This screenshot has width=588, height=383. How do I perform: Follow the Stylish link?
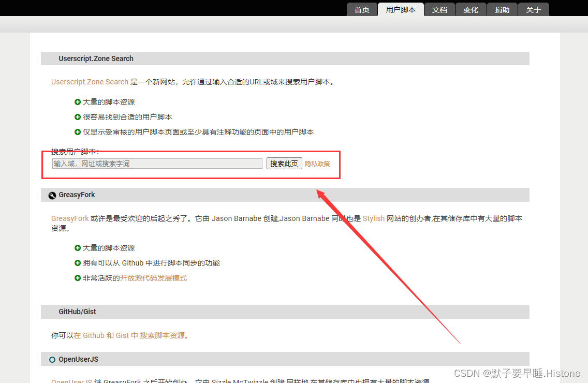click(x=374, y=218)
